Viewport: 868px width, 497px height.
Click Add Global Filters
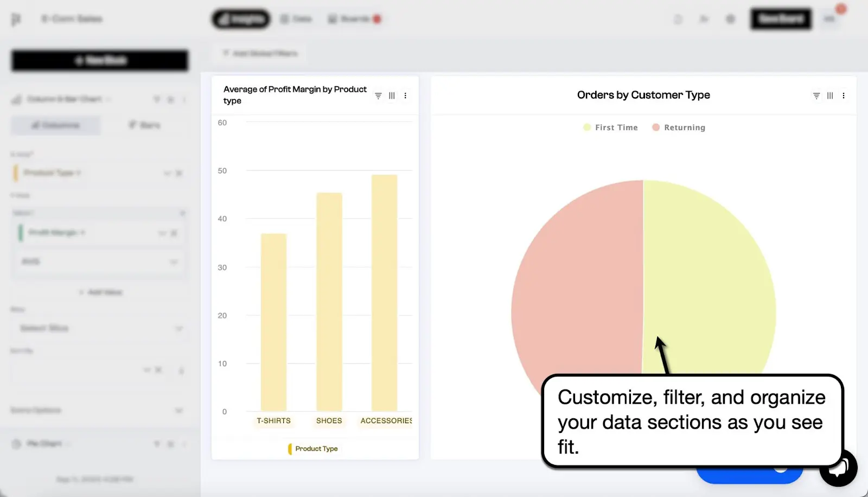[x=260, y=53]
